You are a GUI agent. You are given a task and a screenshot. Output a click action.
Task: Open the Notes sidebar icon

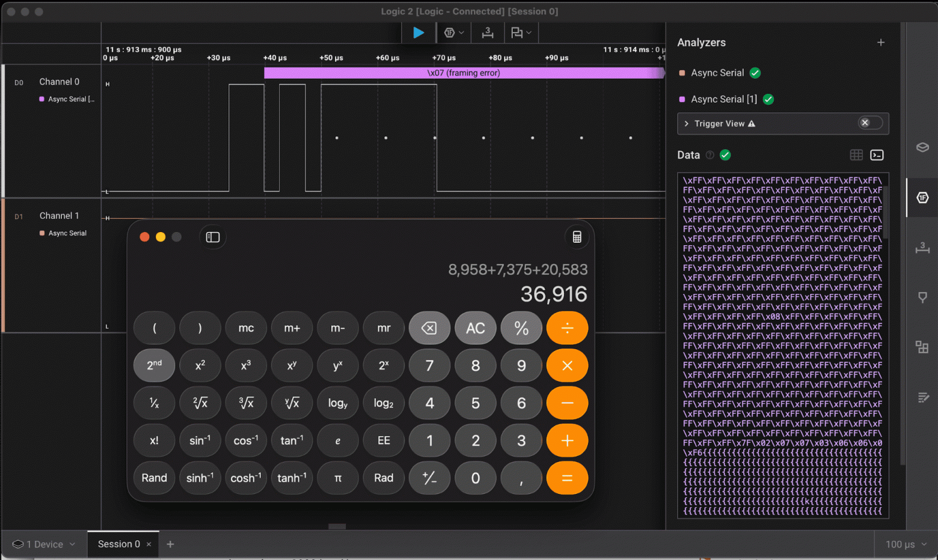pyautogui.click(x=922, y=397)
